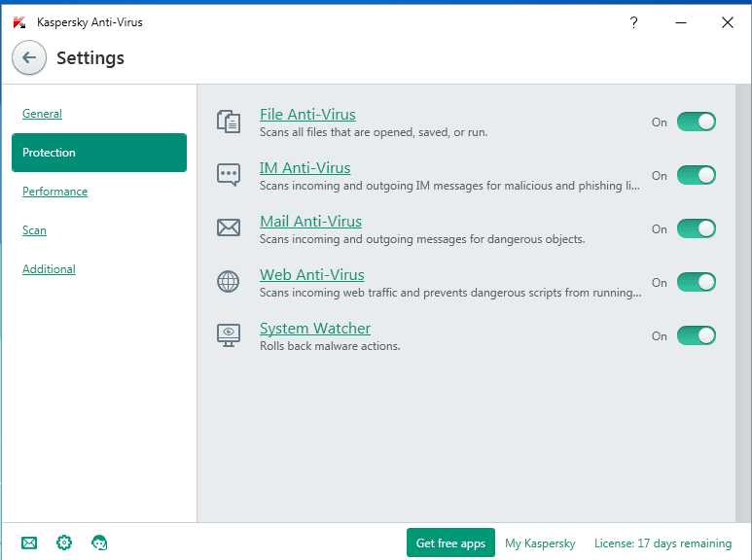This screenshot has height=560, width=752.
Task: Click the support agent headset icon
Action: [99, 542]
